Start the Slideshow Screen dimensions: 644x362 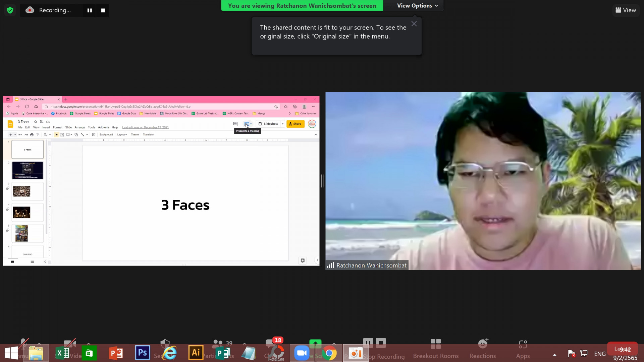268,124
